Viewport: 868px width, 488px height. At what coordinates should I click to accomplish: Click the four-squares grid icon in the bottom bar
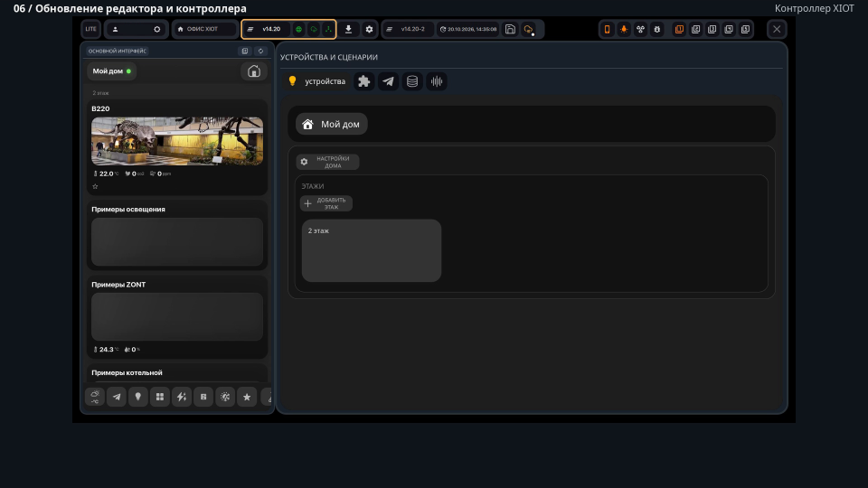pyautogui.click(x=160, y=397)
